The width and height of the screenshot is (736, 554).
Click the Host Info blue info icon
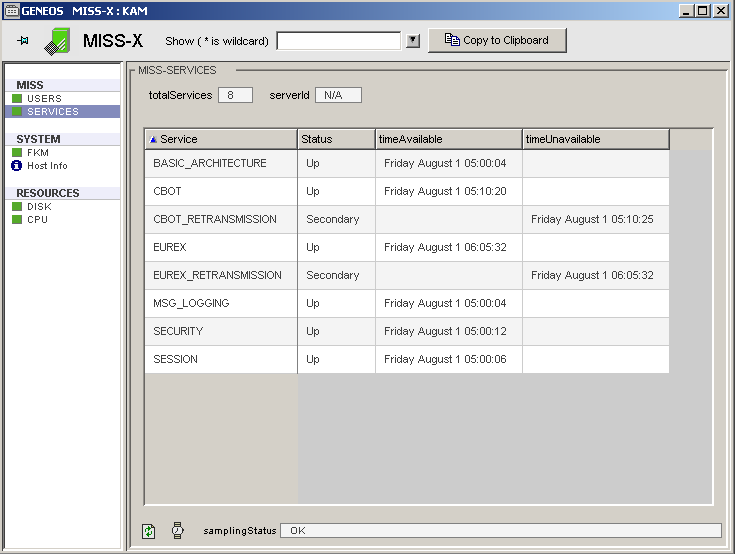pyautogui.click(x=17, y=166)
